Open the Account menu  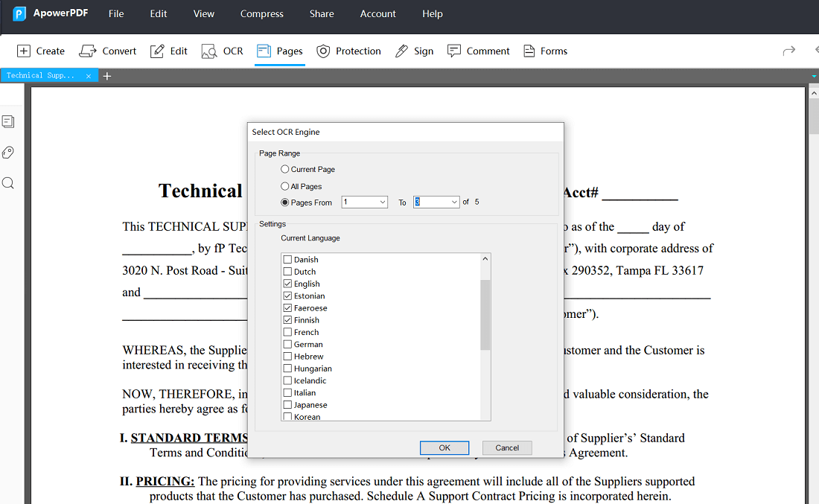(377, 13)
